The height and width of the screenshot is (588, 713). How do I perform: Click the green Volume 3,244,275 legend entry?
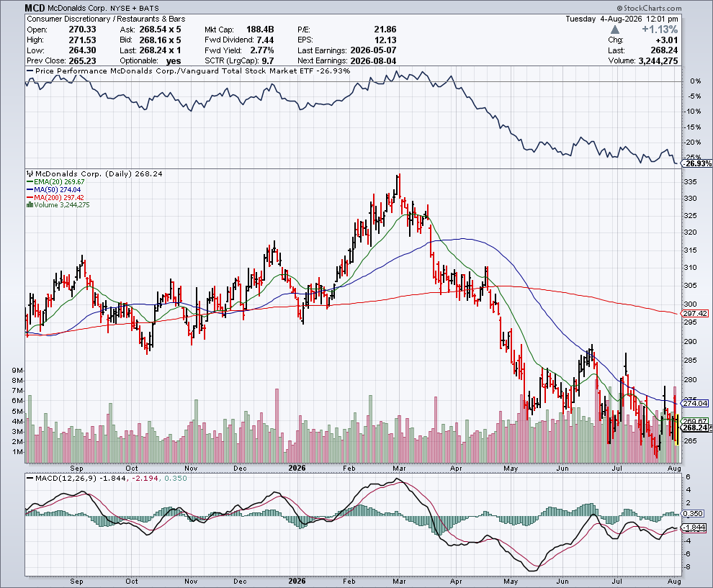[x=62, y=205]
